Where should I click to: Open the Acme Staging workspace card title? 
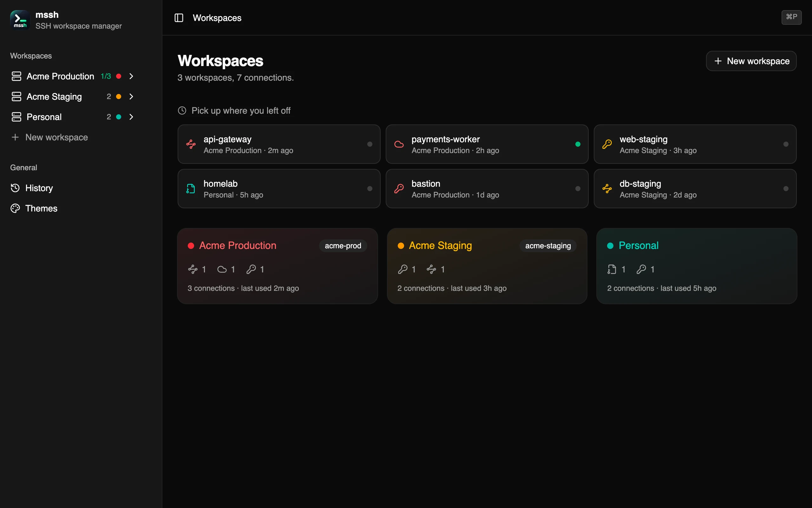(440, 246)
